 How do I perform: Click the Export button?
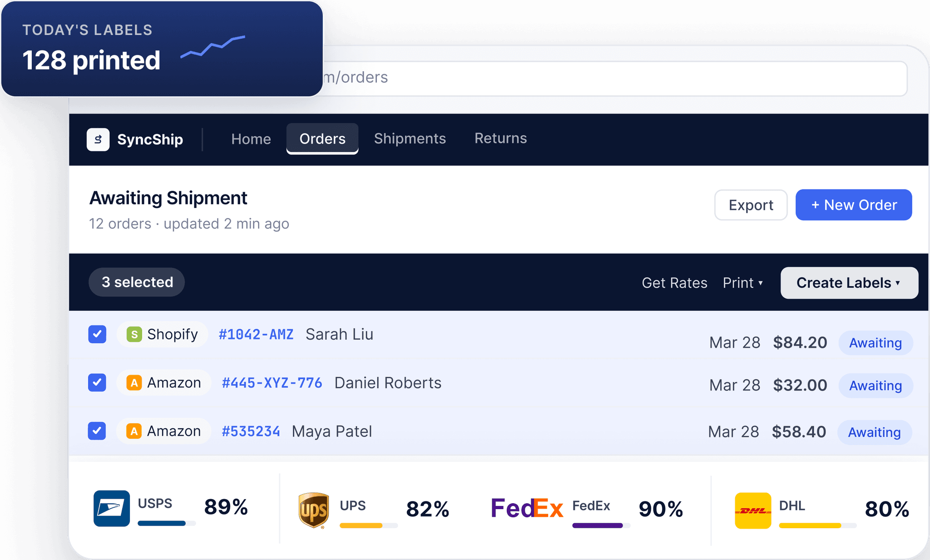[751, 205]
